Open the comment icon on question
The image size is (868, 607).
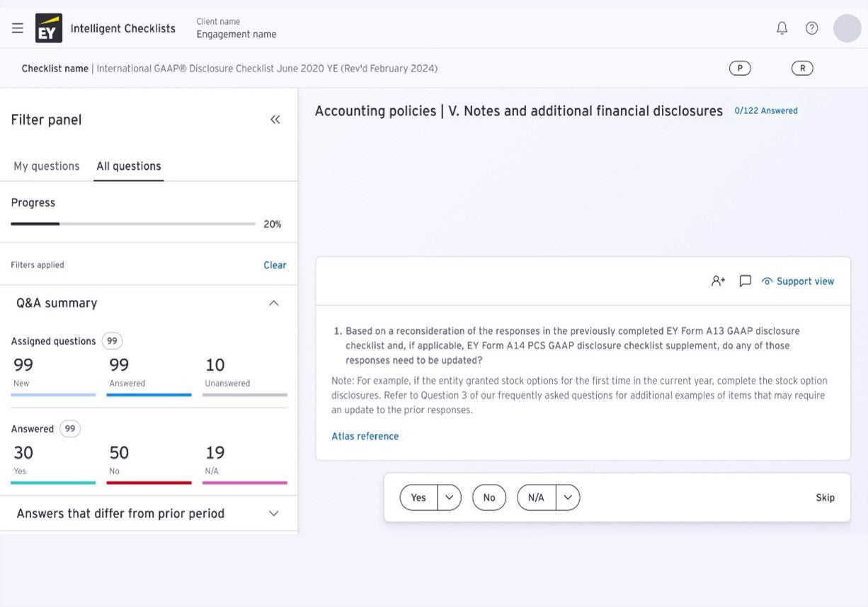[x=745, y=281]
